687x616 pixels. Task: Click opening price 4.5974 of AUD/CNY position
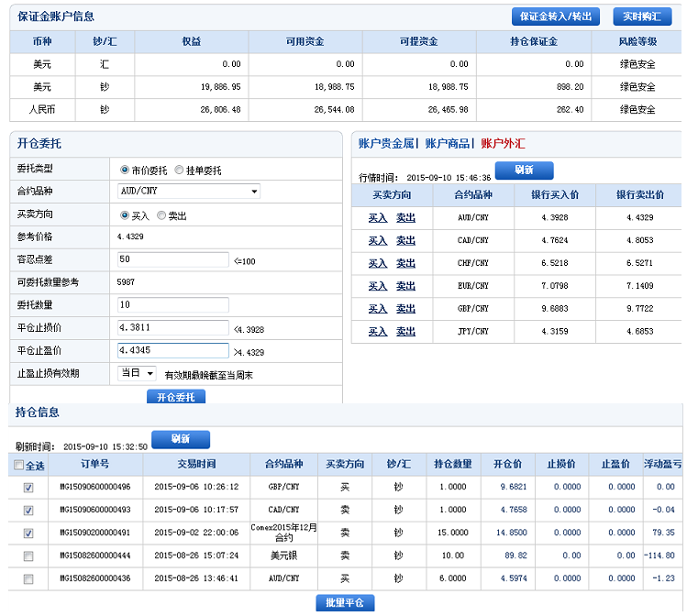coord(514,577)
